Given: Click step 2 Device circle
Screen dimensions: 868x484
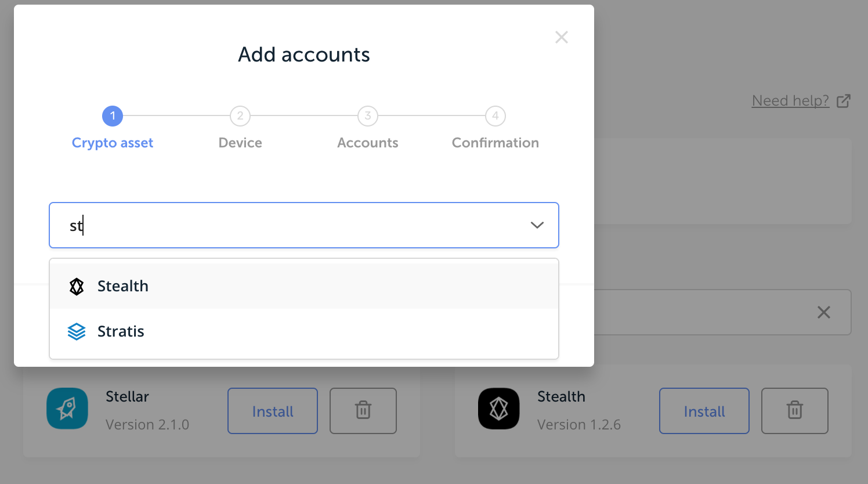Looking at the screenshot, I should (240, 116).
